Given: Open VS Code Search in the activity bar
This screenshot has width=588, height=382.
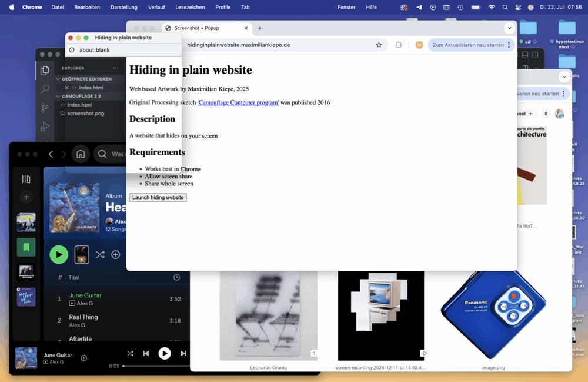Looking at the screenshot, I should (45, 89).
